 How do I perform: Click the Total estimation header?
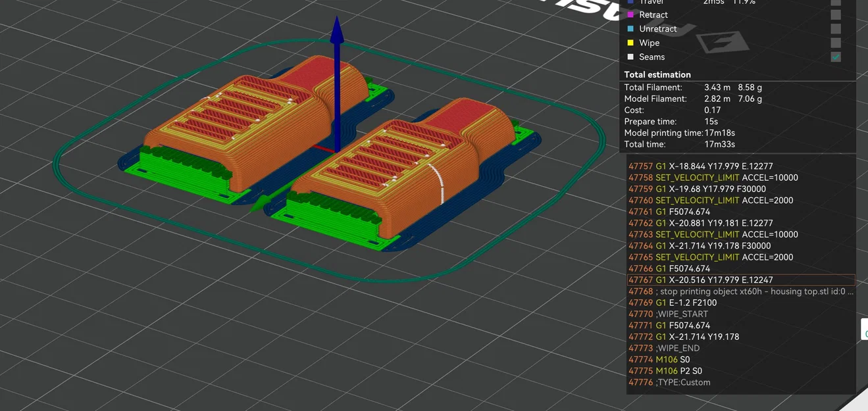[657, 75]
